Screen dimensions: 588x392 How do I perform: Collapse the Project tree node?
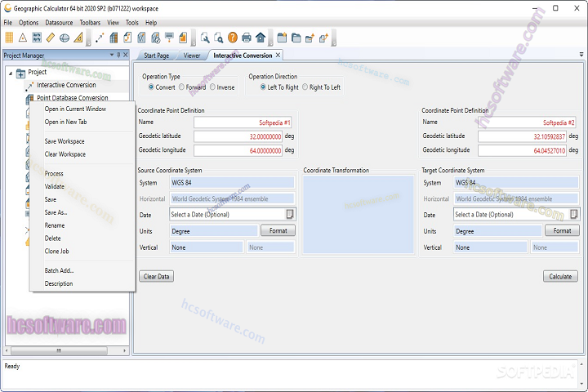coord(11,73)
